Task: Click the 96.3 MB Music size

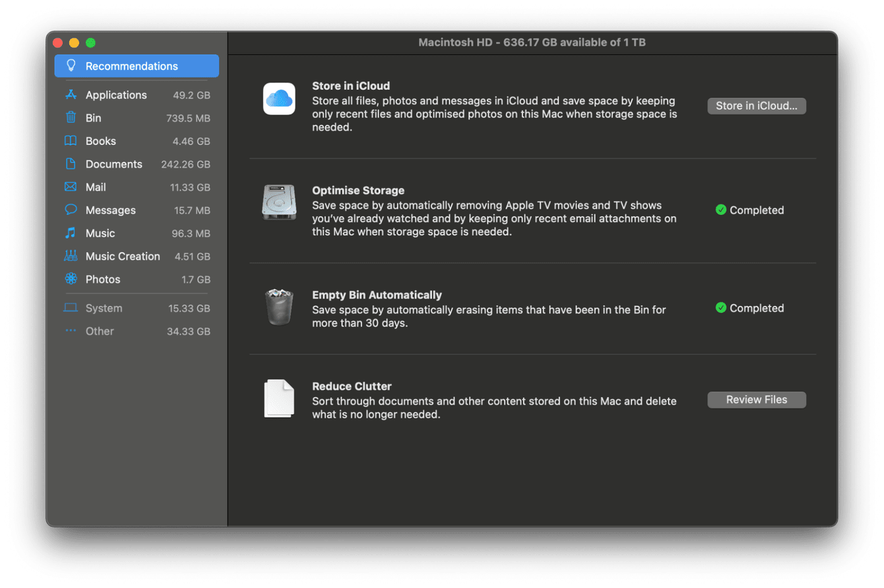Action: point(190,233)
